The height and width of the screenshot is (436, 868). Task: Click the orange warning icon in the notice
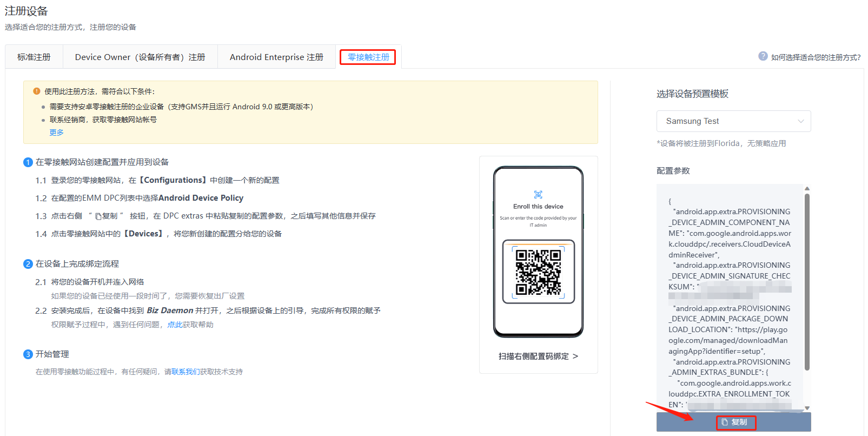tap(37, 91)
